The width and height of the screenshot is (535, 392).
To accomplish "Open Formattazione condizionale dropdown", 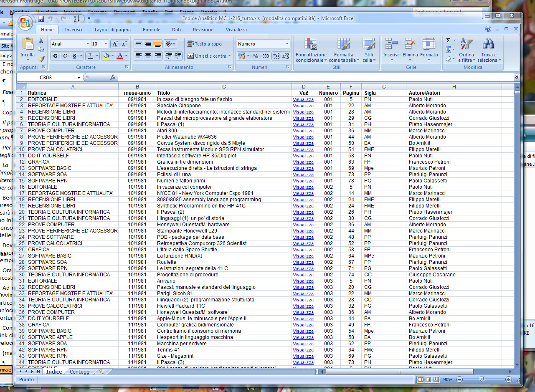I will [x=311, y=50].
